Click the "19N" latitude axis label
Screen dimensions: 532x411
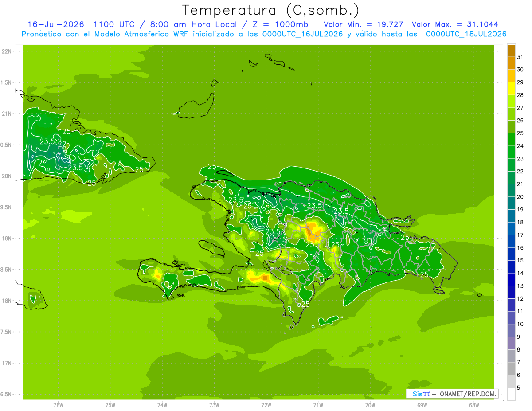pos(7,239)
